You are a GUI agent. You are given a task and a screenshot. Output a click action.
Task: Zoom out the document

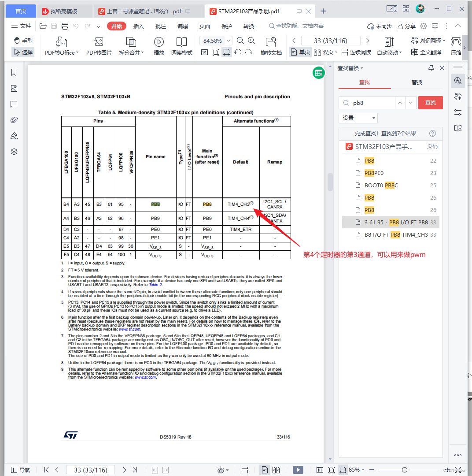tap(240, 41)
